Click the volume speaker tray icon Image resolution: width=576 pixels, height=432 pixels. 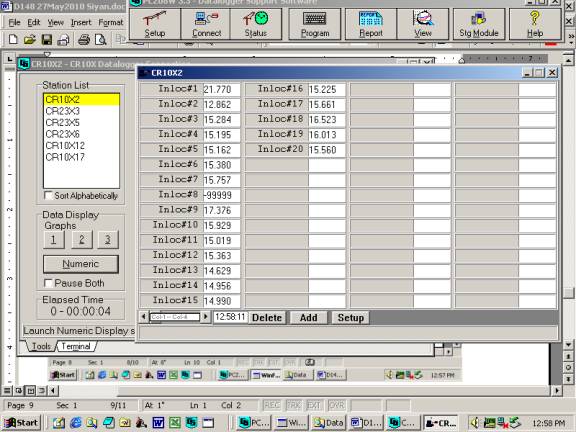(x=475, y=423)
